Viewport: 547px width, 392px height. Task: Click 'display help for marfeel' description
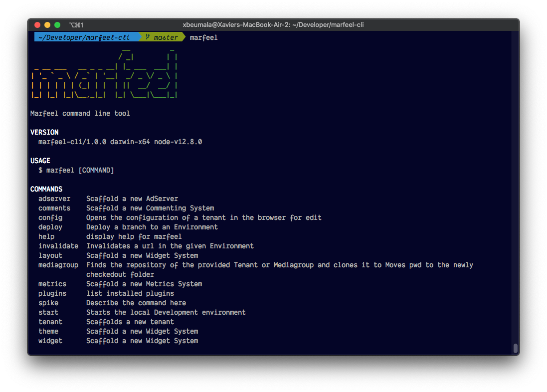coord(134,237)
